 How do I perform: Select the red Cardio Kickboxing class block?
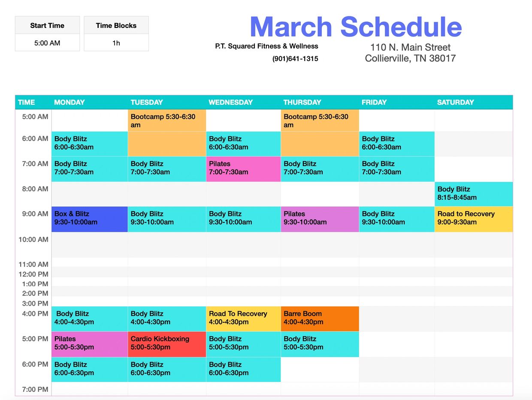coord(167,344)
